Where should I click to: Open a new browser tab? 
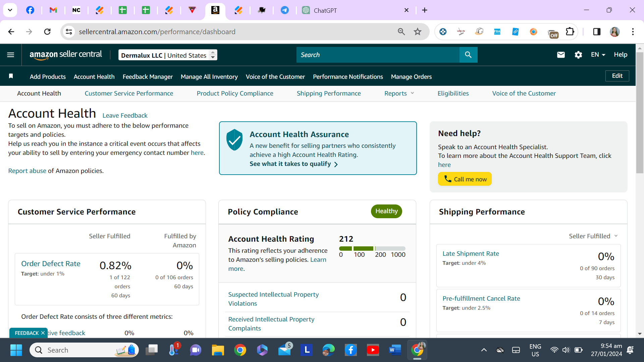[425, 10]
